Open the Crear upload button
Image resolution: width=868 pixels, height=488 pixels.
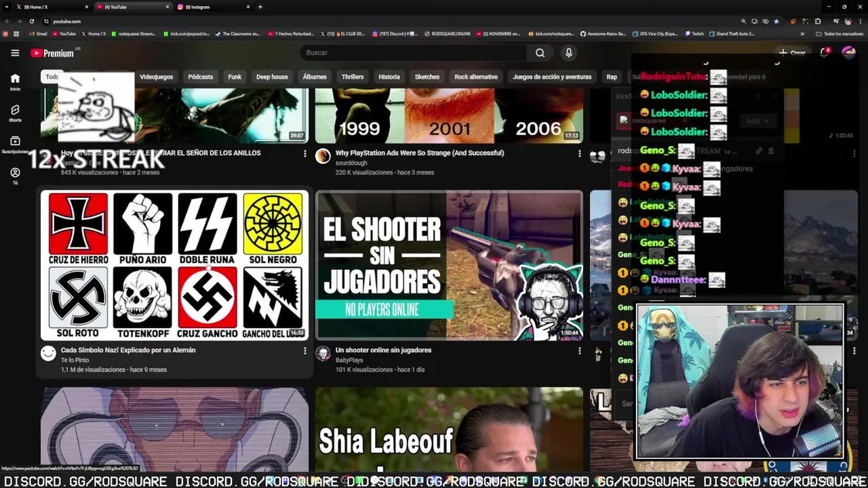pos(792,53)
